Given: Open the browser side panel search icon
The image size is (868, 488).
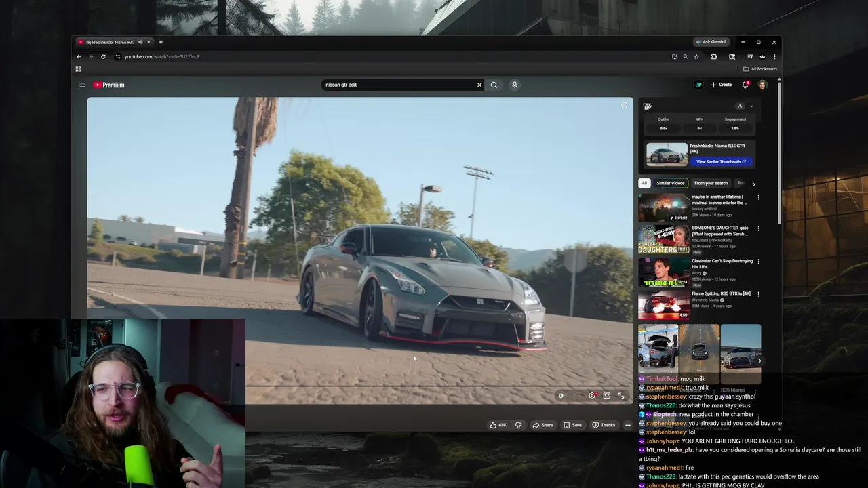Looking at the screenshot, I should tap(732, 56).
